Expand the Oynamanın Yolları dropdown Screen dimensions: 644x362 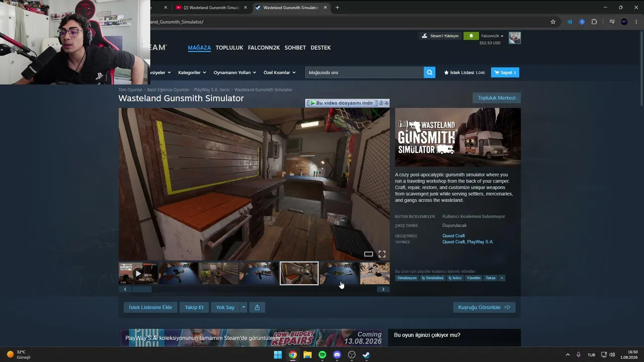tap(235, 72)
